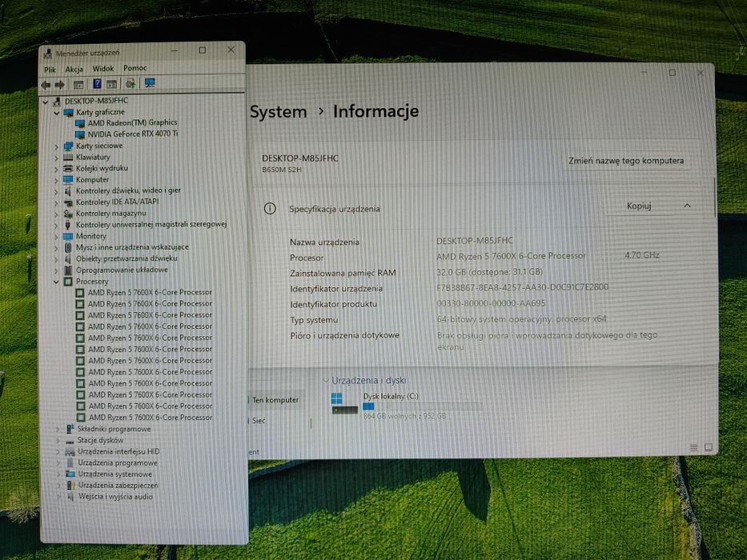Click the Dysk lokalny (C:) drive icon
Image resolution: width=747 pixels, height=560 pixels.
345,404
